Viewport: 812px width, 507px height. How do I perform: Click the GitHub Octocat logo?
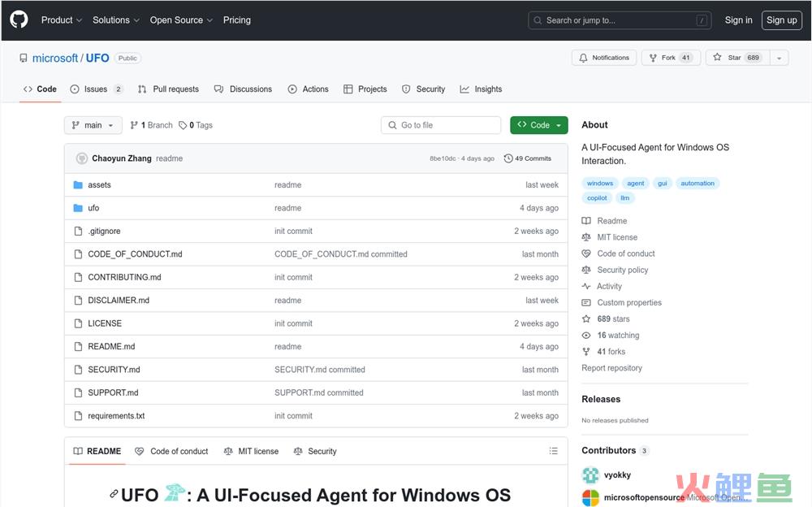click(19, 19)
